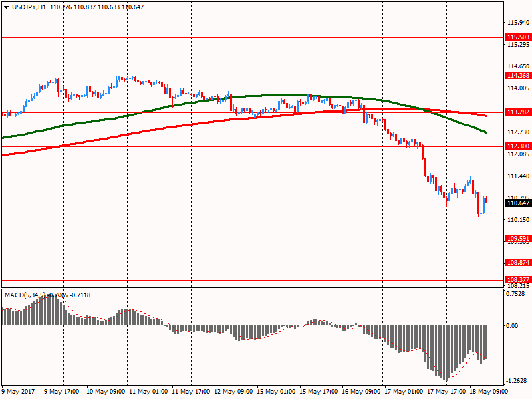
Task: Click the 114.650 price scale value
Action: click(518, 66)
